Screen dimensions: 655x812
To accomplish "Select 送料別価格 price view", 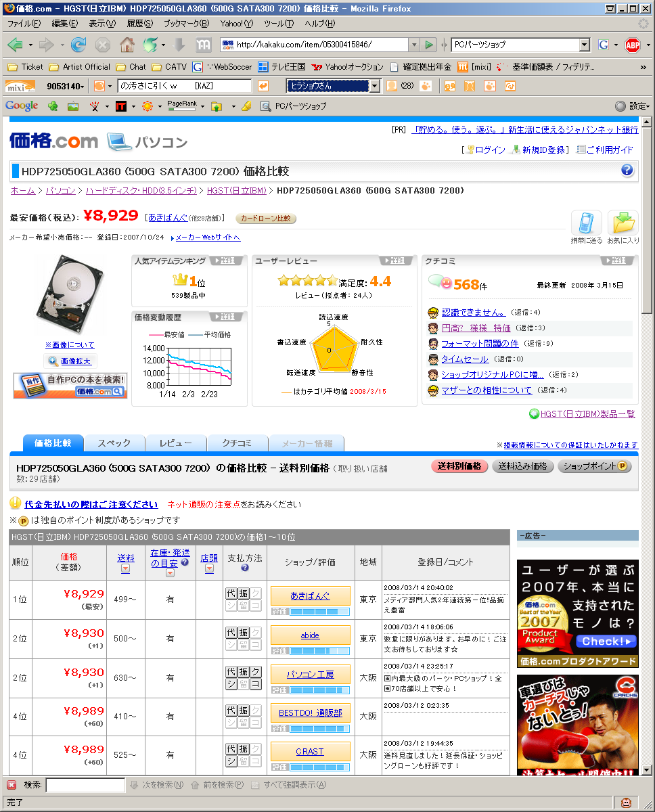I will pyautogui.click(x=459, y=466).
